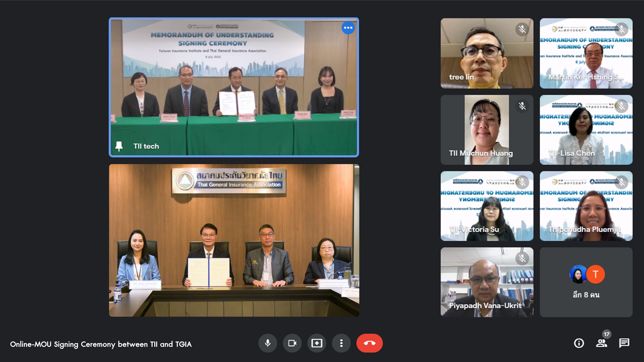The width and height of the screenshot is (644, 362).
Task: Select Martin Ker Hshing's video tile
Action: [586, 53]
